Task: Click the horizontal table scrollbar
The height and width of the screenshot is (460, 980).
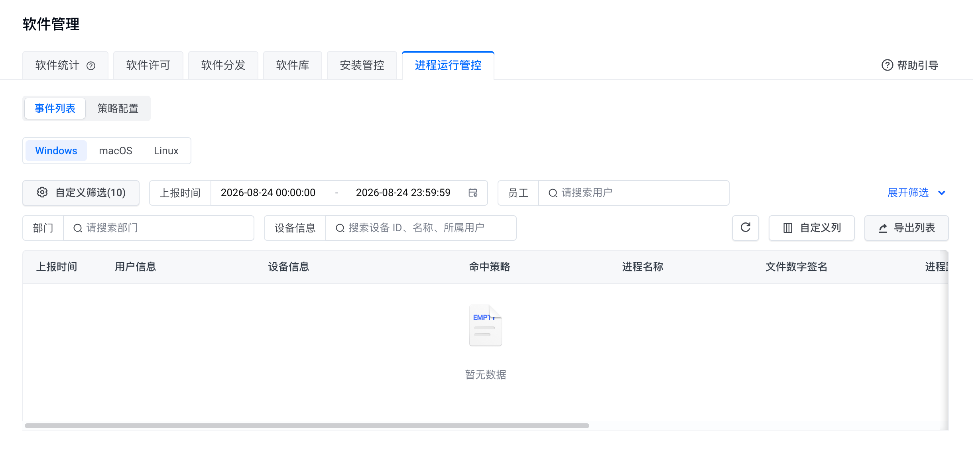Action: point(307,425)
